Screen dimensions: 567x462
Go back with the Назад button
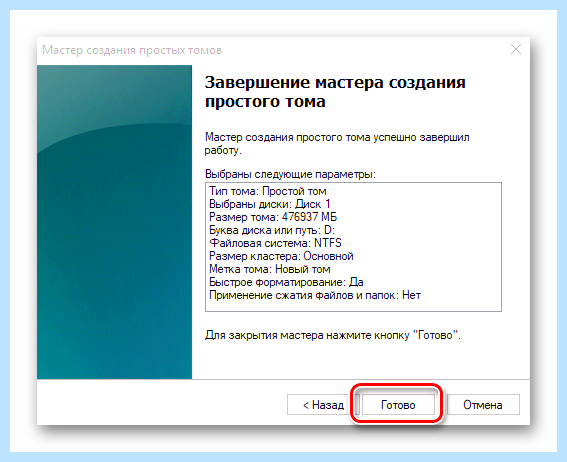(323, 405)
